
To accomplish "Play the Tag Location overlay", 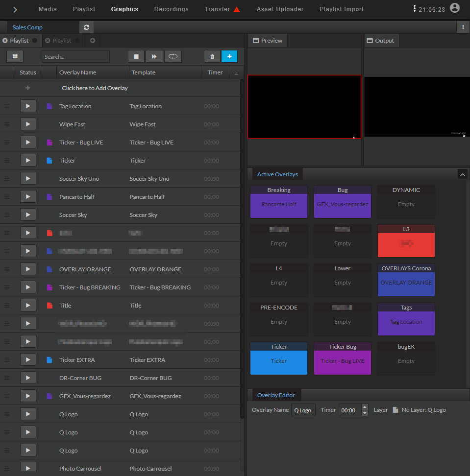I will coord(28,106).
